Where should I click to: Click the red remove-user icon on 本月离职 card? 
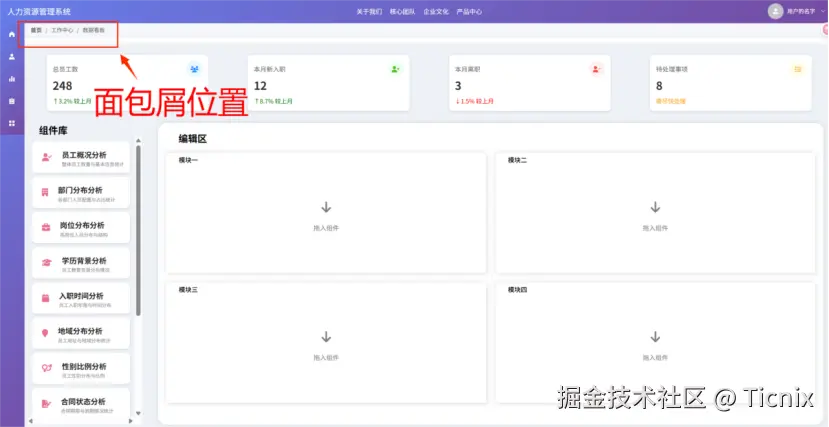[x=596, y=69]
